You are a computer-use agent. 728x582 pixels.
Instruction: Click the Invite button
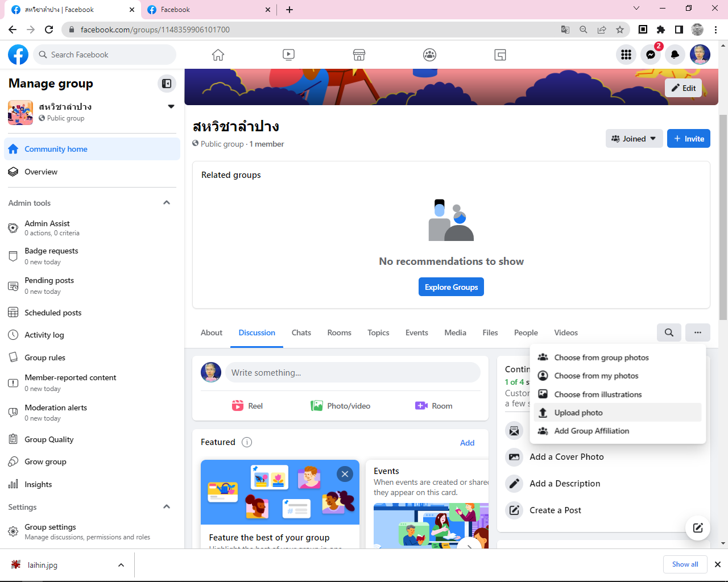[x=689, y=139]
